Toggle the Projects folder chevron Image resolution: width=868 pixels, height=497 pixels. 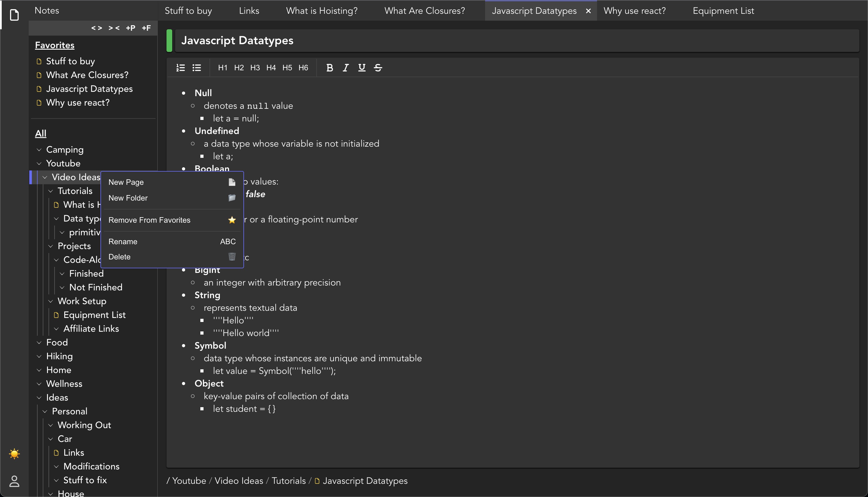[x=51, y=246]
